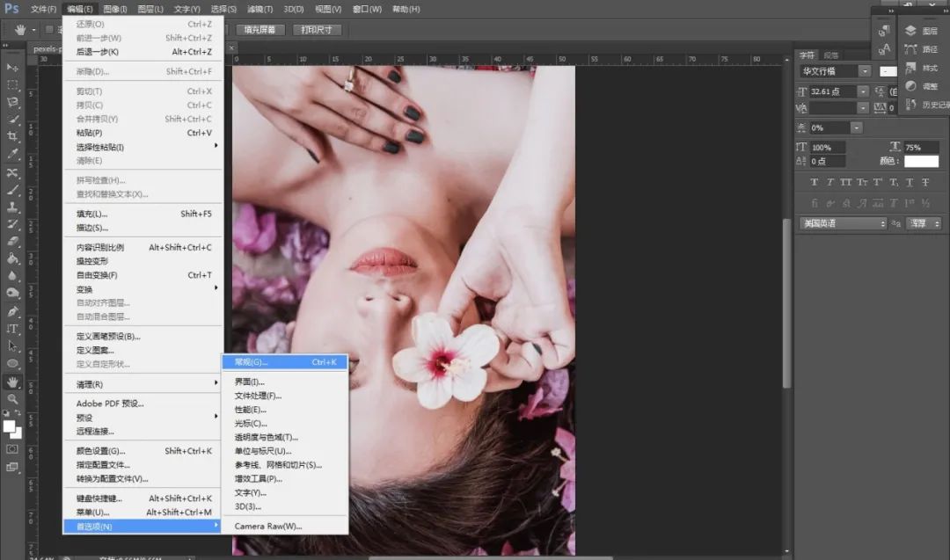Image resolution: width=950 pixels, height=560 pixels.
Task: Select the Dodge tool
Action: click(x=12, y=293)
